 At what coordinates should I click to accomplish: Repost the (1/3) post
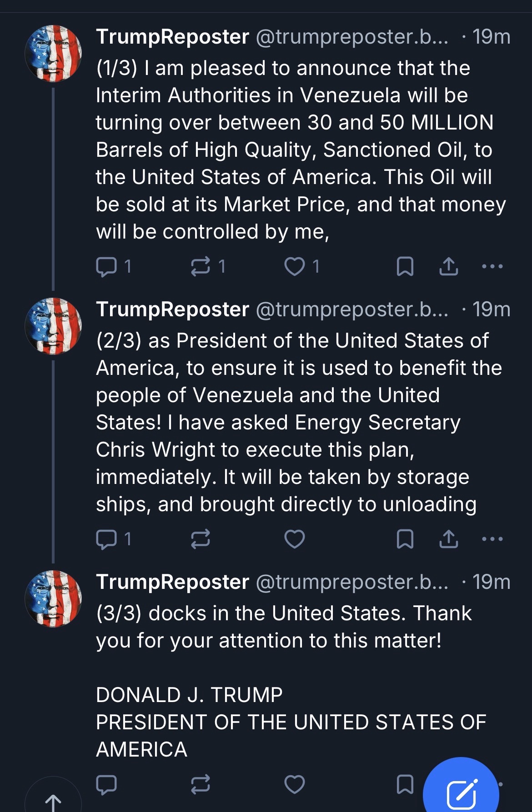point(201,266)
